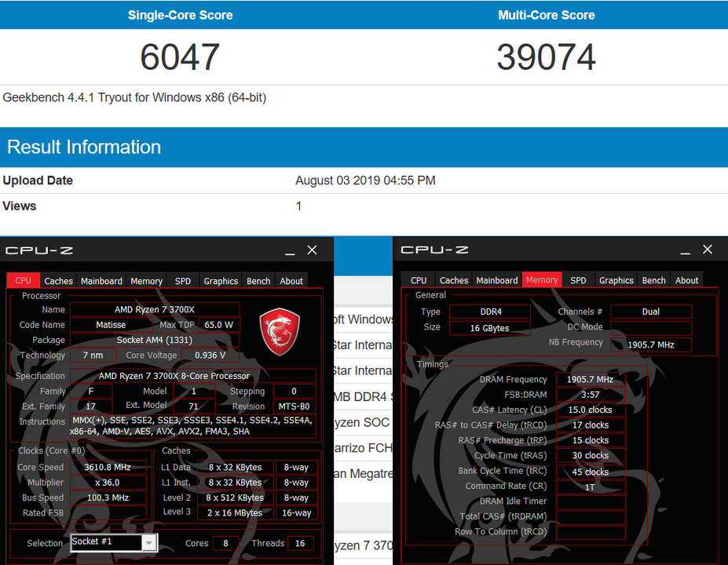The height and width of the screenshot is (565, 728).
Task: Open SPD tab in right CPU-Z window
Action: point(578,280)
